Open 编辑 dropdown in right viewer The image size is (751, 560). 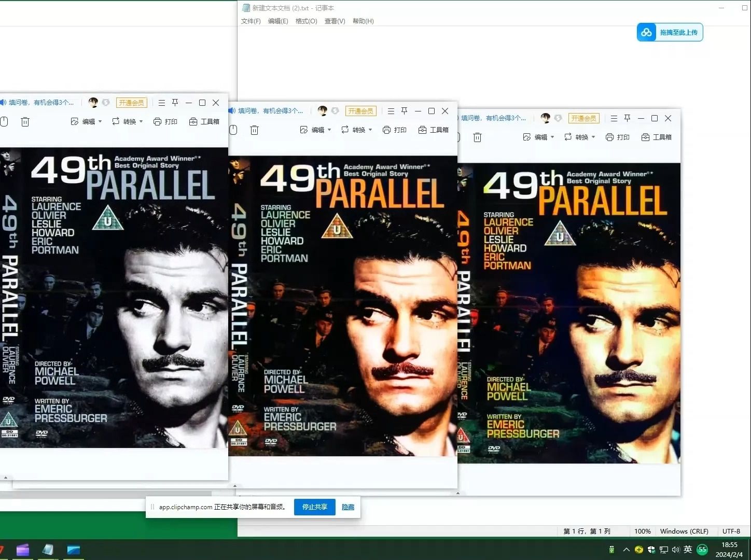click(538, 137)
